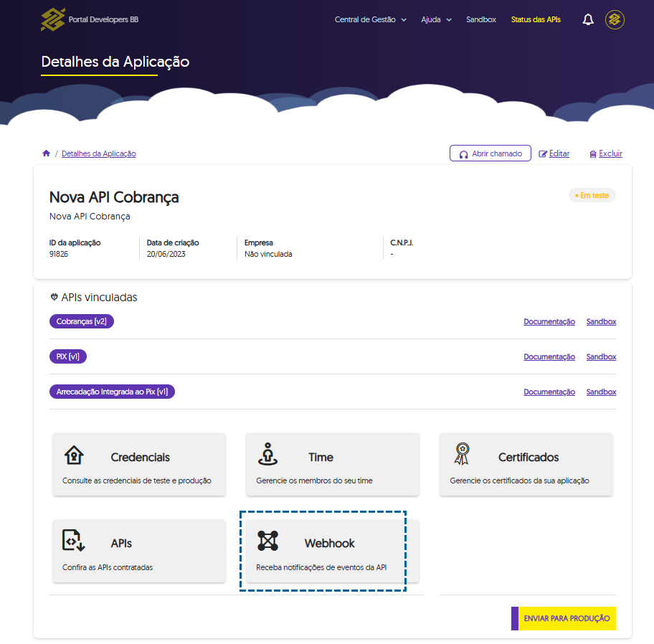Click the Credenciais house-lock icon
The image size is (654, 644).
point(74,455)
